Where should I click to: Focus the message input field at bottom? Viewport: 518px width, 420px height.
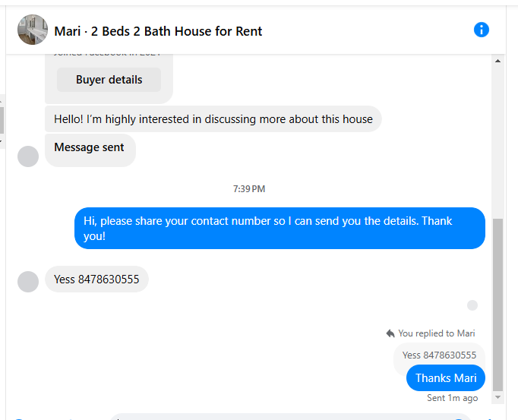[x=290, y=417]
